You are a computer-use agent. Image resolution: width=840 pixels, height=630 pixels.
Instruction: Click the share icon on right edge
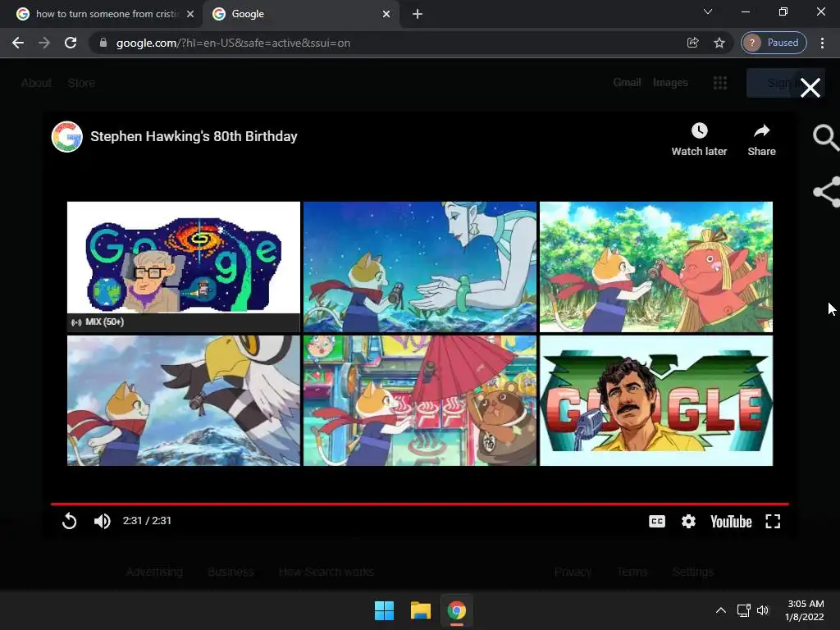point(827,191)
